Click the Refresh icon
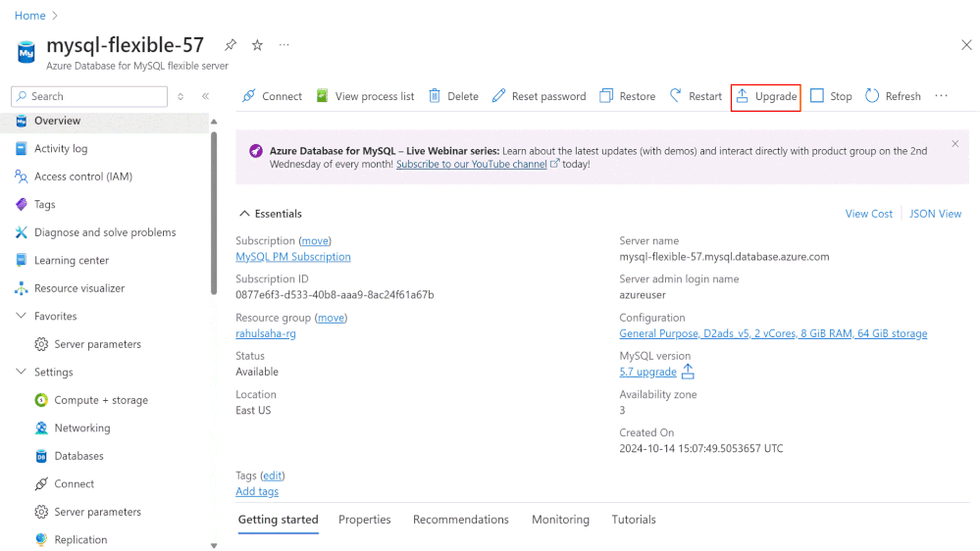Screen dimensions: 980x551 (872, 96)
